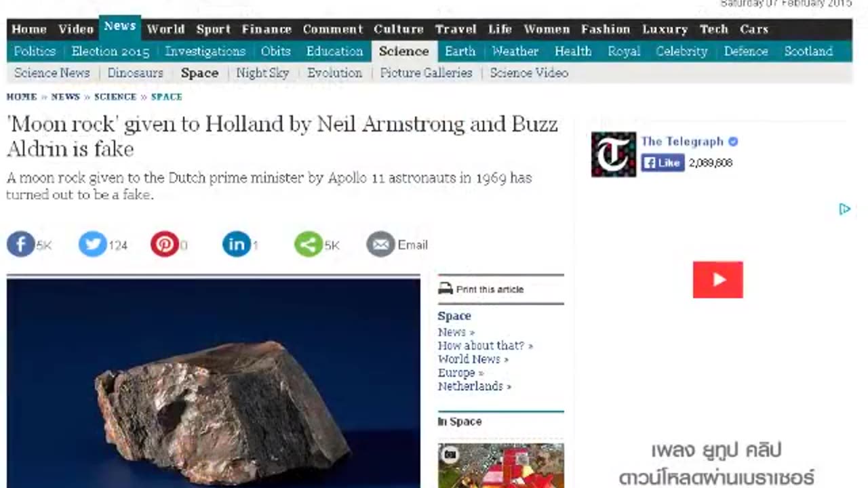This screenshot has height=488, width=868.
Task: Play the red video button in ad
Action: [x=717, y=279]
